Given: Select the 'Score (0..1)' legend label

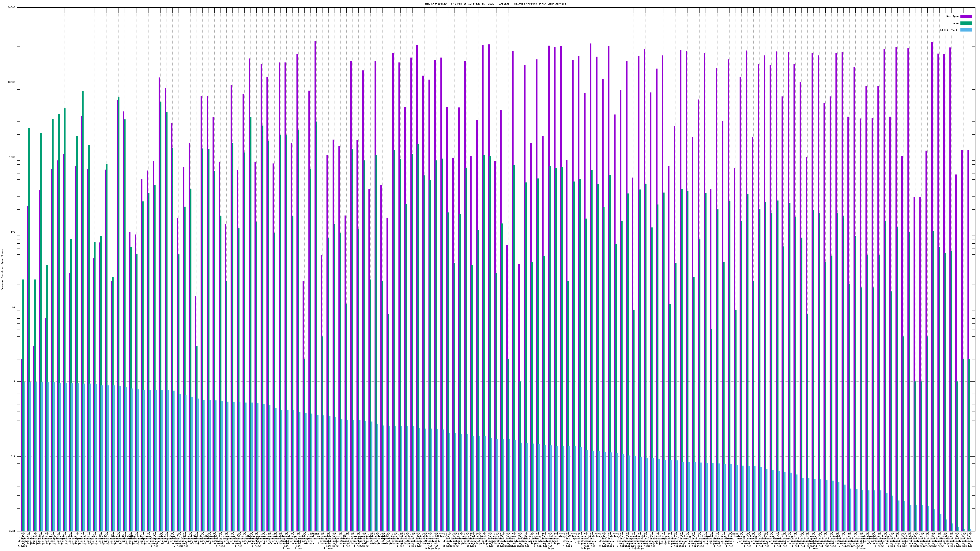Looking at the screenshot, I should click(x=949, y=30).
